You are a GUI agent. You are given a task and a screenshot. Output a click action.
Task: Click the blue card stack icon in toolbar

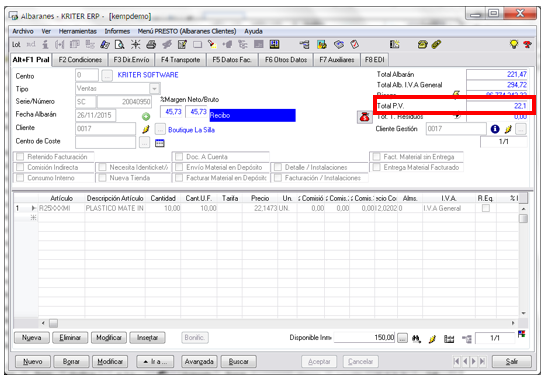click(338, 45)
